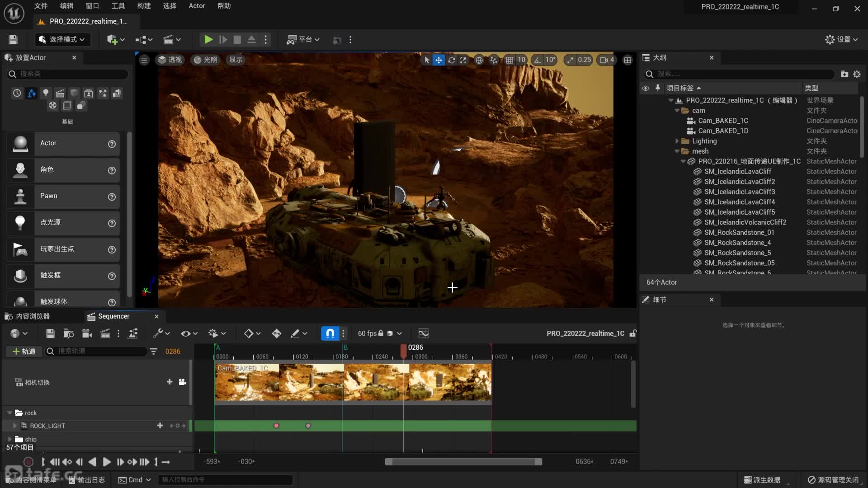Toggle pin column header in Outliner
This screenshot has height=488, width=868.
657,88
